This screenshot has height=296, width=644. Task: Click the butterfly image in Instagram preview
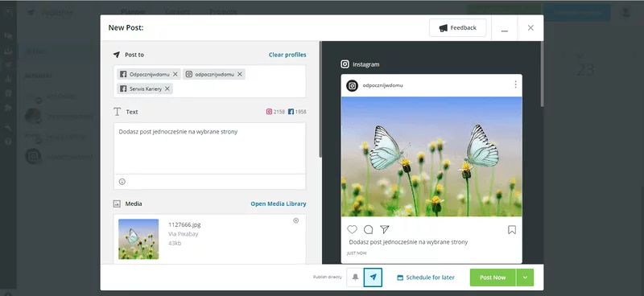point(431,156)
